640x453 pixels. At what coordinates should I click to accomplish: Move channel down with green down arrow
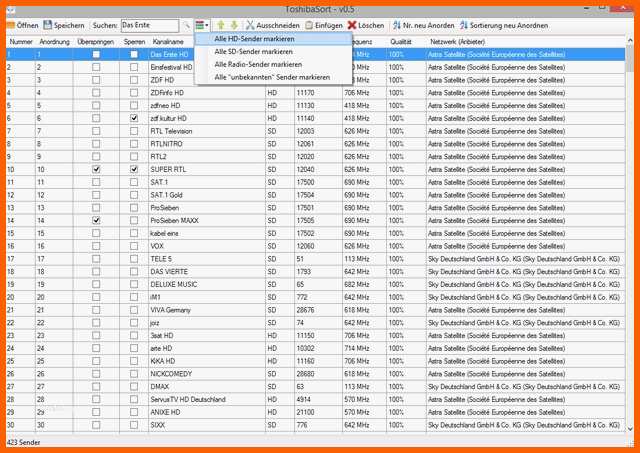tap(234, 25)
